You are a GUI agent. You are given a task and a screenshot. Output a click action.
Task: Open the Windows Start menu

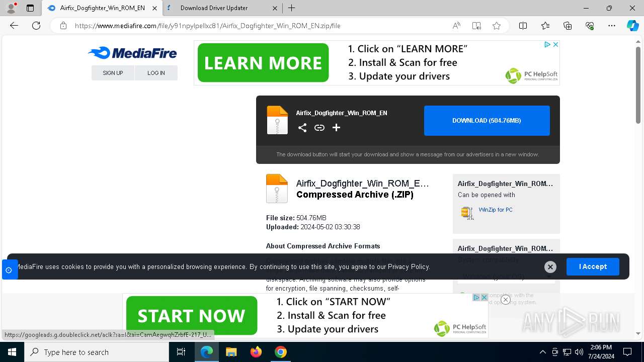click(x=12, y=352)
